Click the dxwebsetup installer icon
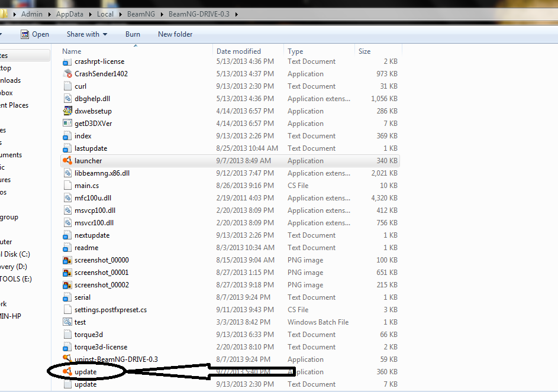558x392 pixels. pyautogui.click(x=67, y=111)
